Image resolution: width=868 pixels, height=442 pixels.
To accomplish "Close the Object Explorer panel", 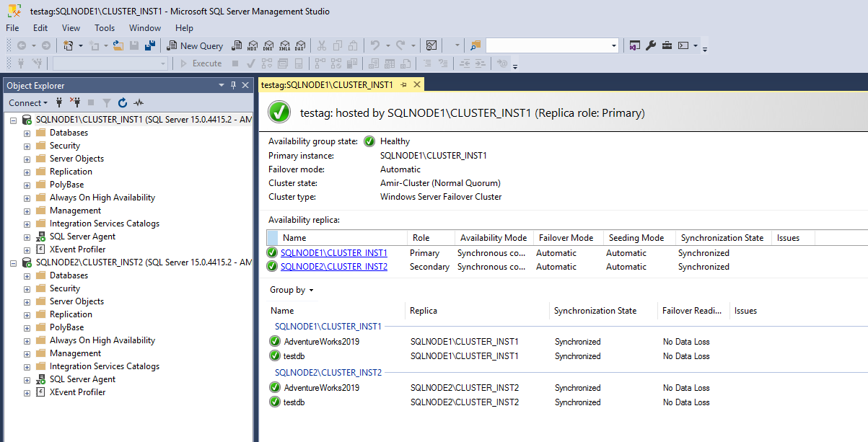I will click(x=245, y=85).
